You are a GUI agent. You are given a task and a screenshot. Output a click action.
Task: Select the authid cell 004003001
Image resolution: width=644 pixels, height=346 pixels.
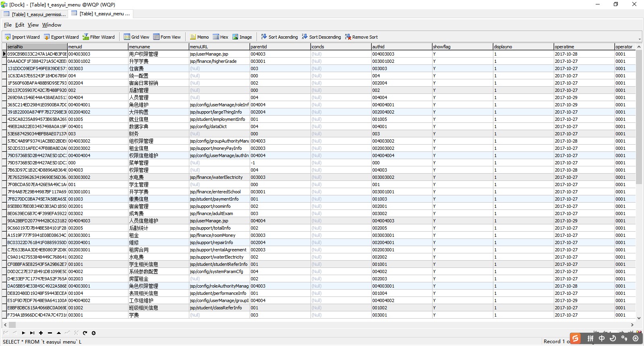[402, 286]
